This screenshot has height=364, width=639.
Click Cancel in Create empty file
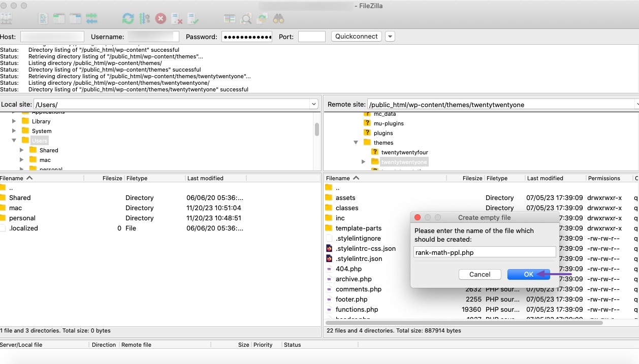pyautogui.click(x=480, y=274)
